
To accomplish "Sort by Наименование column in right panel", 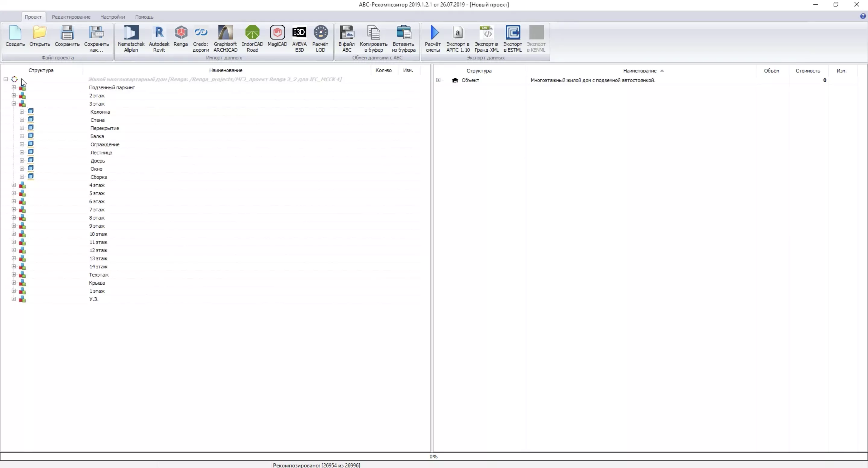I will pyautogui.click(x=640, y=71).
